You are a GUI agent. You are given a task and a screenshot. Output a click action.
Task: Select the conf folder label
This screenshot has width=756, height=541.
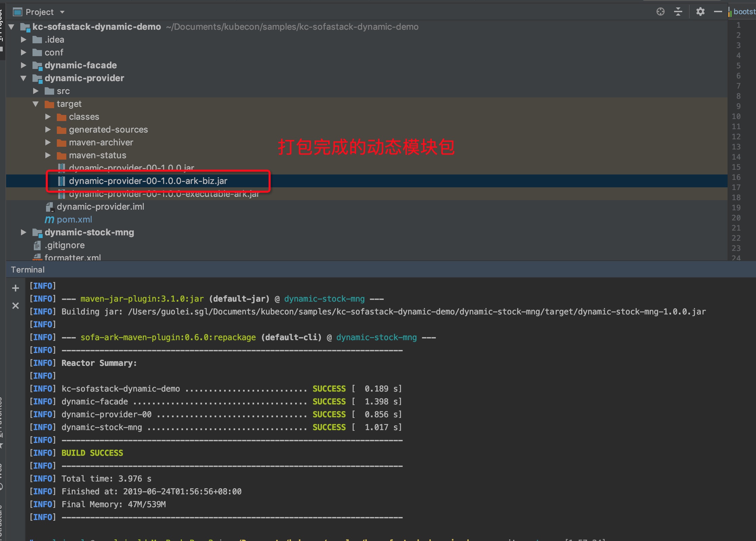point(54,52)
